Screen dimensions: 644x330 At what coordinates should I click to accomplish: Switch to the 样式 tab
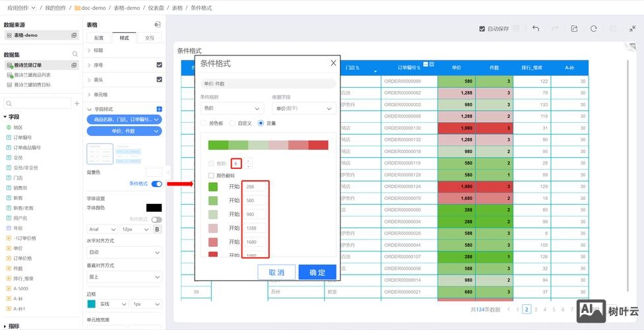tap(124, 38)
